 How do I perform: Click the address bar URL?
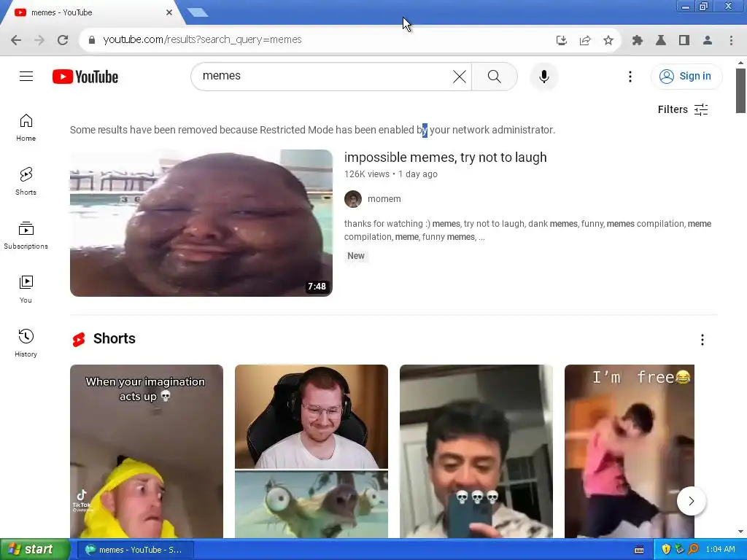[x=203, y=39]
